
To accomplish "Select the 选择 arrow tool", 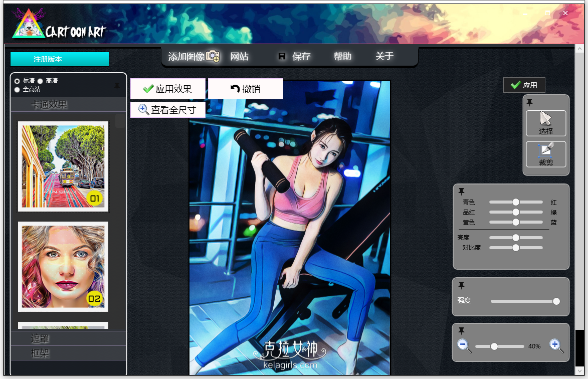I will pyautogui.click(x=545, y=123).
